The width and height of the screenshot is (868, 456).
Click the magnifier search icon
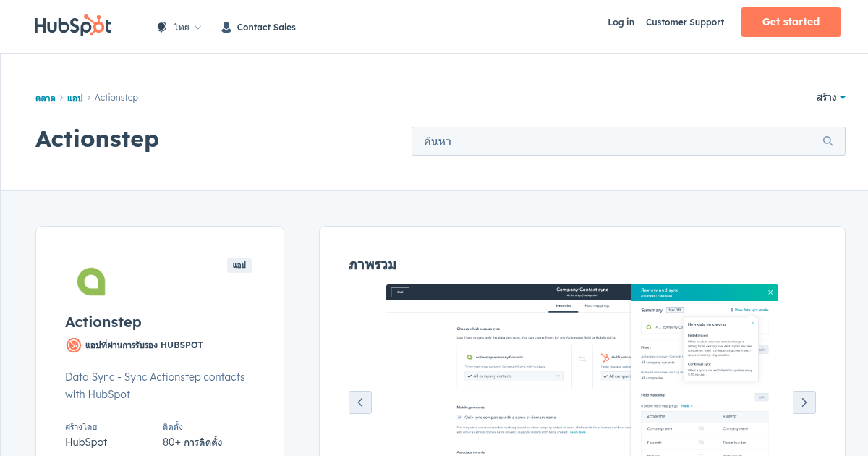(828, 141)
